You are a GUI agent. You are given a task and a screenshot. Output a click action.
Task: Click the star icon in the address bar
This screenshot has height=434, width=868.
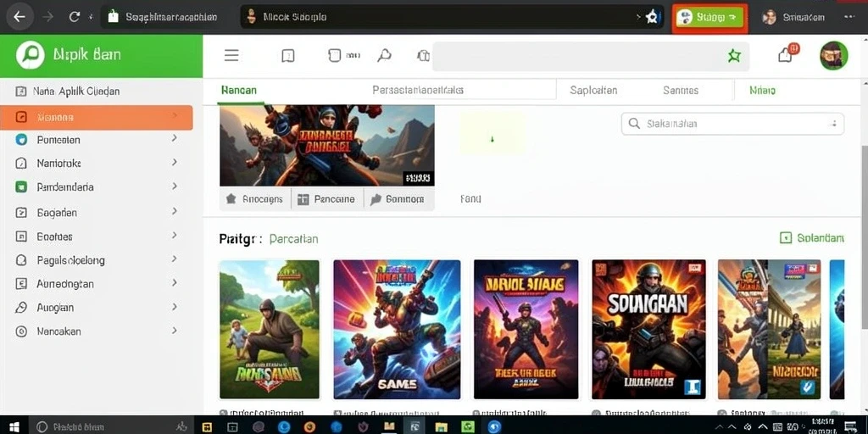pyautogui.click(x=652, y=17)
